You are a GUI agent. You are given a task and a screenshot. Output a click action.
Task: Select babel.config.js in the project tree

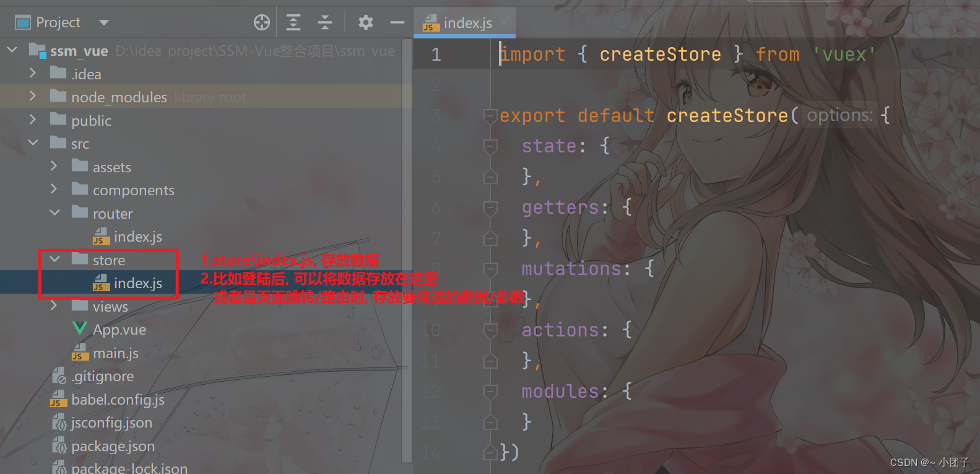(x=118, y=400)
